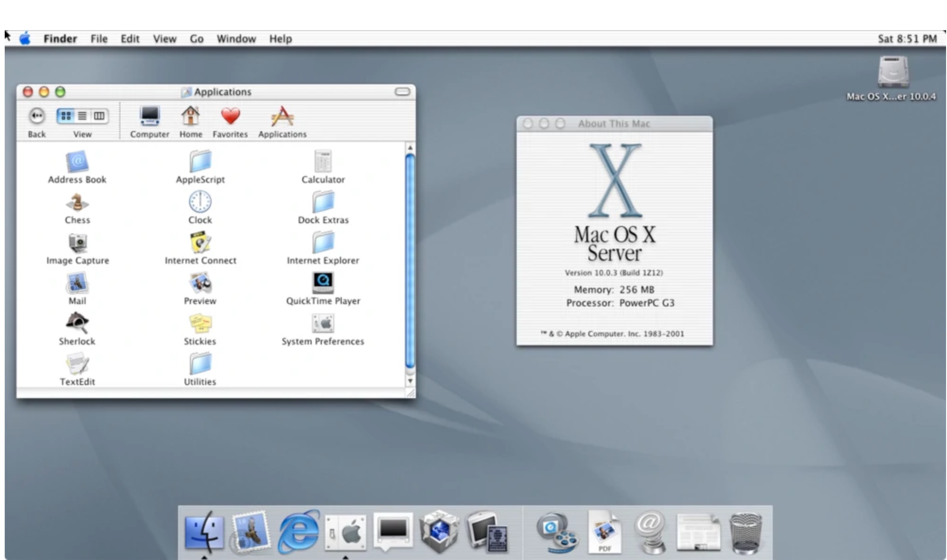947x560 pixels.
Task: Open the Go menu
Action: [196, 39]
